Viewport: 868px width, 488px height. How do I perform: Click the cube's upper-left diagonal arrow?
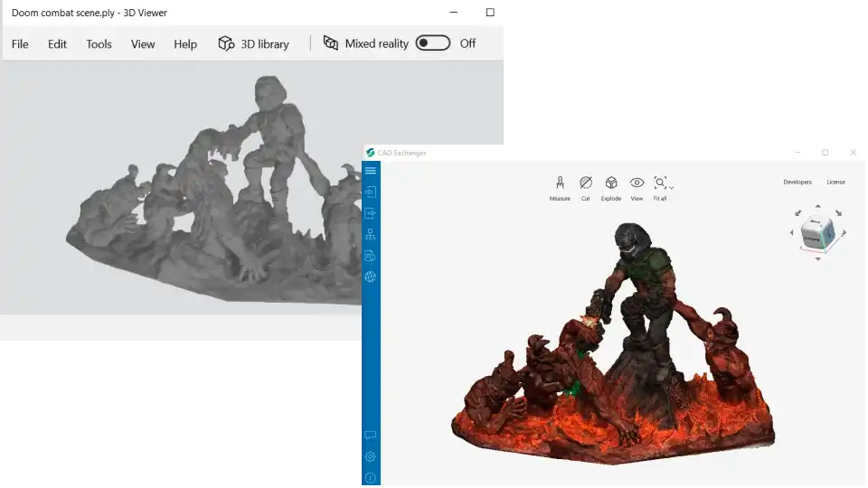pyautogui.click(x=798, y=212)
